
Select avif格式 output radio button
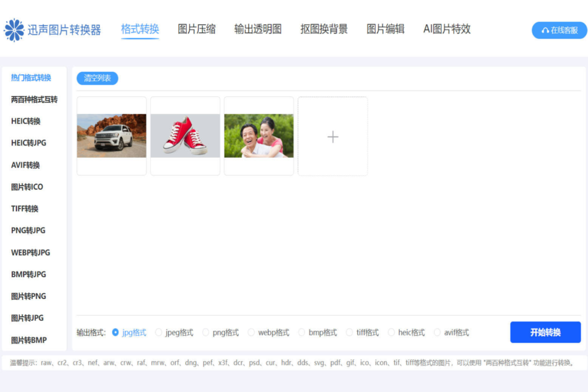tap(437, 333)
